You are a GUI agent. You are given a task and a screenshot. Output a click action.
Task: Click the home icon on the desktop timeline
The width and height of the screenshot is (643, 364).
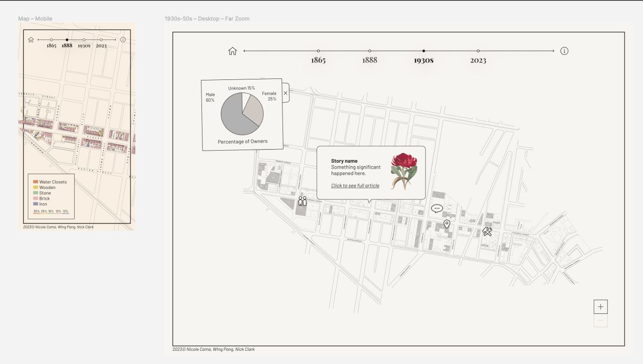coord(232,50)
